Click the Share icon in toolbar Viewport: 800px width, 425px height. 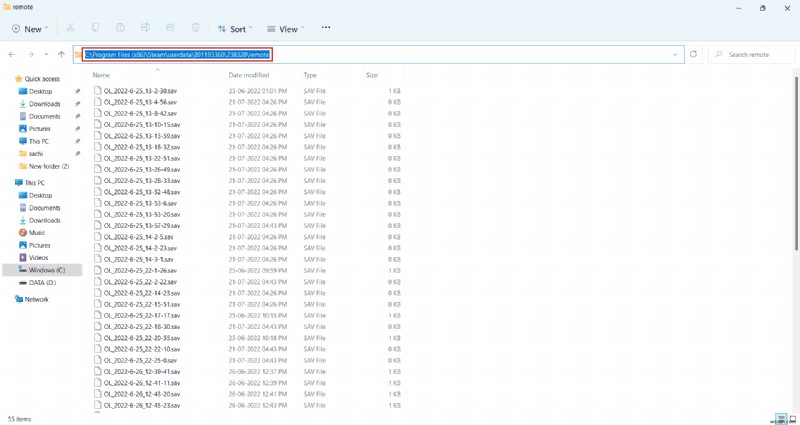tap(170, 29)
